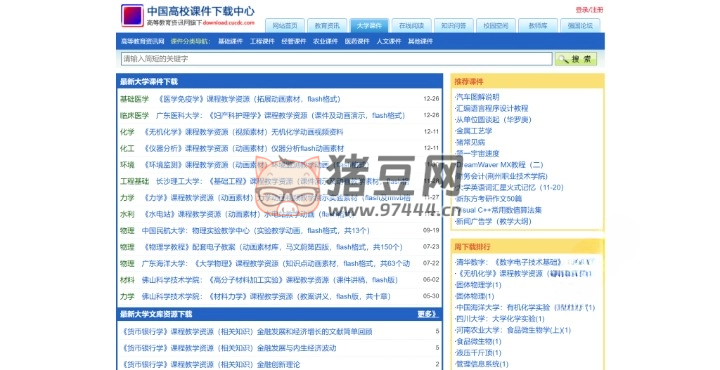Viewport: 720px width, 370px height.
Task: Select the 大学课件 tab
Action: 369,26
